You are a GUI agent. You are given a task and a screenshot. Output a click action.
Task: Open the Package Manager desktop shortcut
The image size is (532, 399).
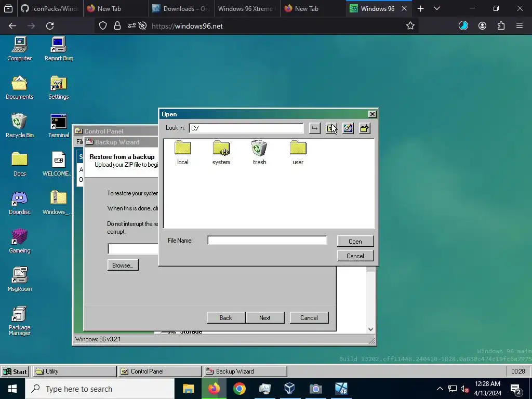(x=20, y=321)
